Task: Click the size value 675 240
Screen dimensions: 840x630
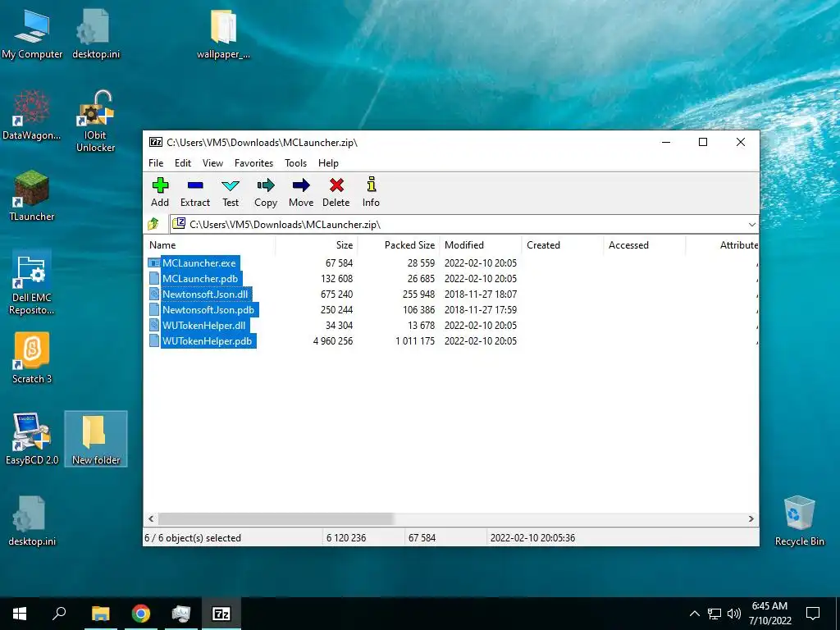Action: coord(336,294)
